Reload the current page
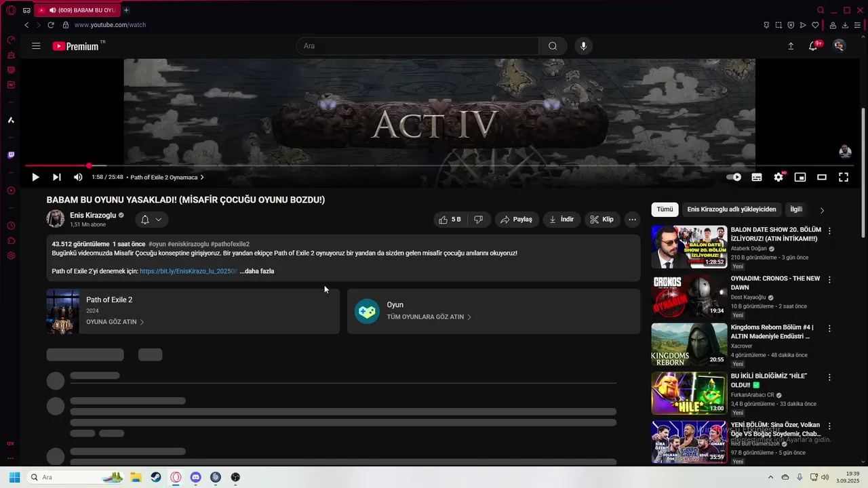Screen dimensions: 868x488 click(51, 25)
